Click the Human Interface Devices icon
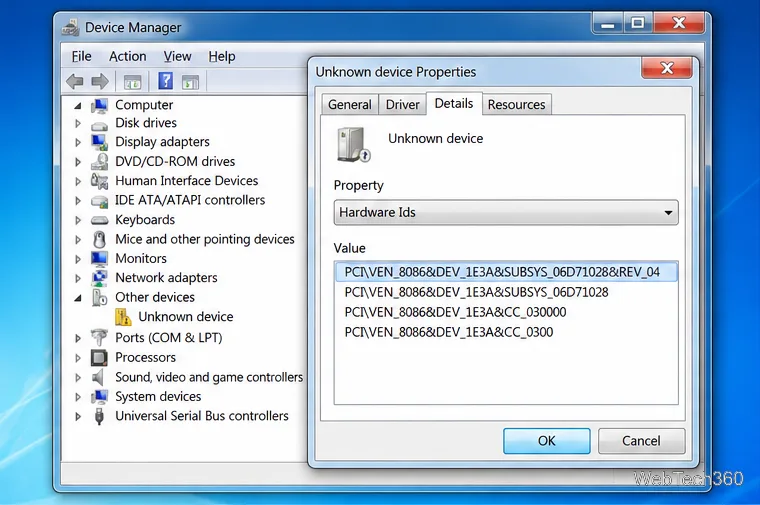Screen dimensions: 760x505 click(x=100, y=181)
